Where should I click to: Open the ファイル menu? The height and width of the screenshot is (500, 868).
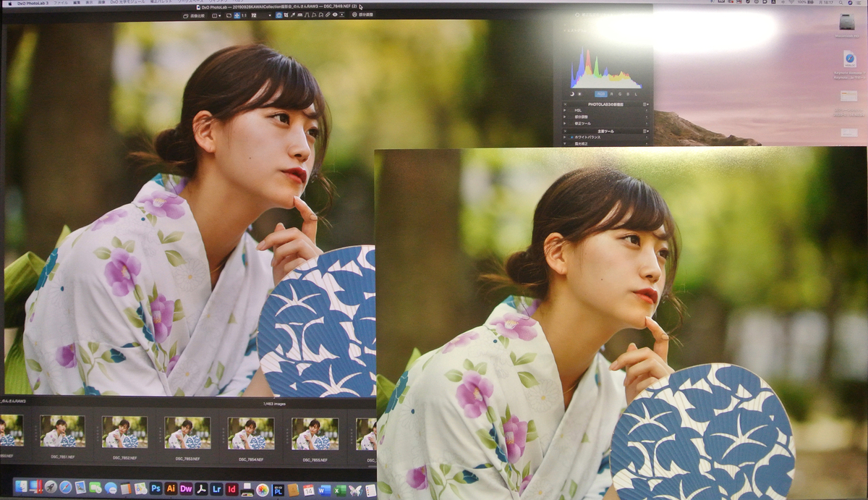coord(61,3)
